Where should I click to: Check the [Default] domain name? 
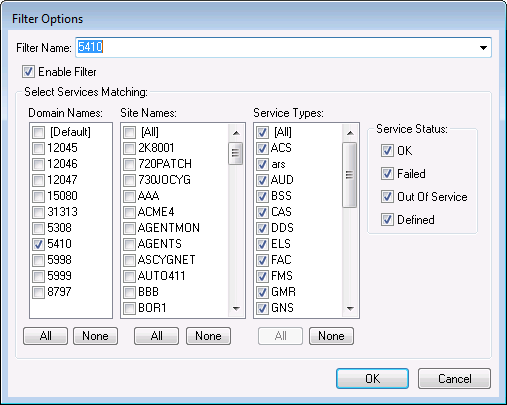click(x=39, y=132)
